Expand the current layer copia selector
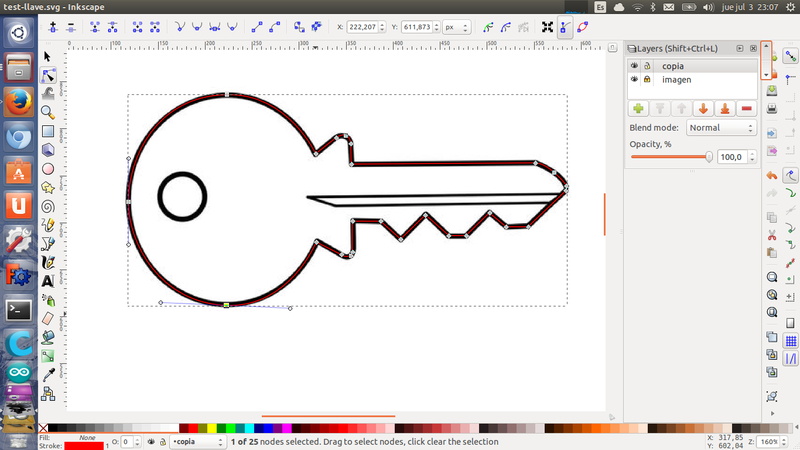 (x=196, y=441)
